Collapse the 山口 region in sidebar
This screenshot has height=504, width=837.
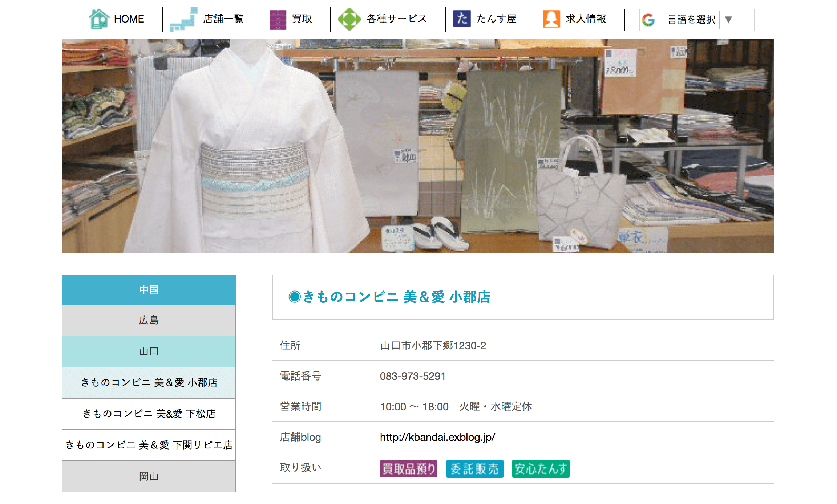(x=149, y=351)
